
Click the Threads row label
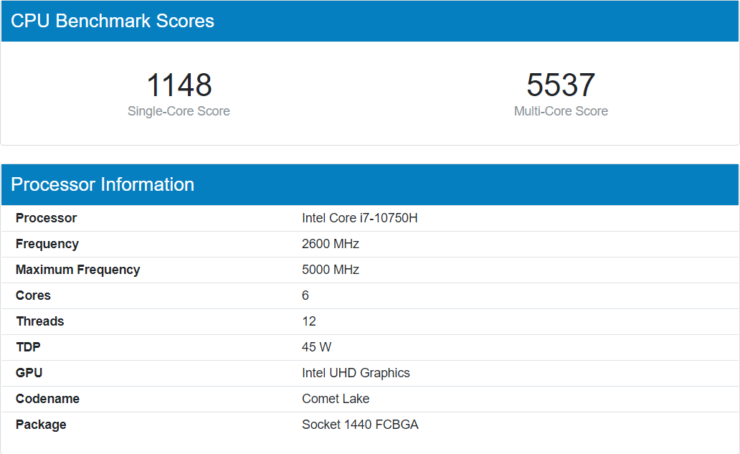(40, 322)
